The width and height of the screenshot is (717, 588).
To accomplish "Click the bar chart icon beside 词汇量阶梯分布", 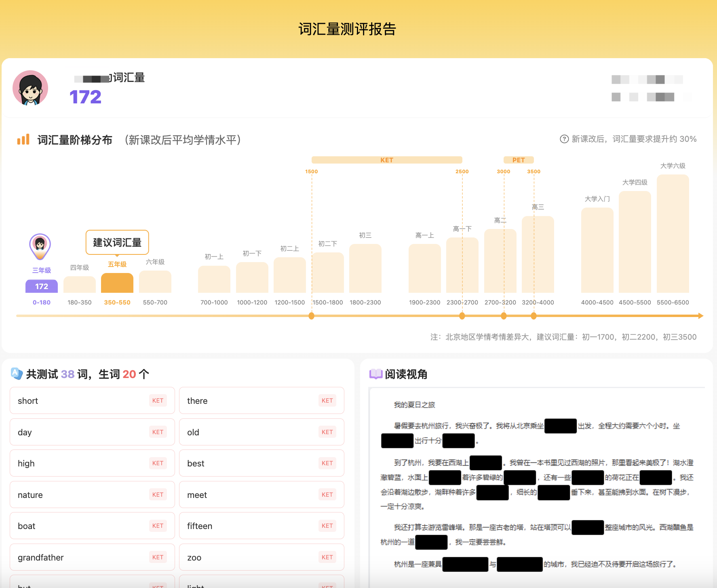I will click(x=23, y=140).
